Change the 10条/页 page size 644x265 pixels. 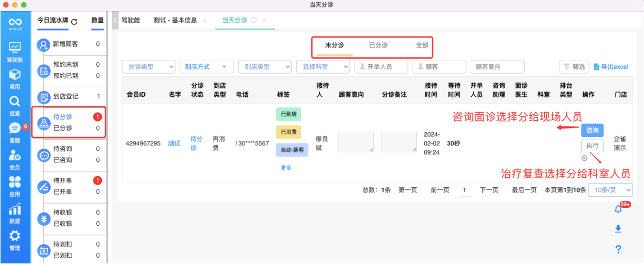610,190
